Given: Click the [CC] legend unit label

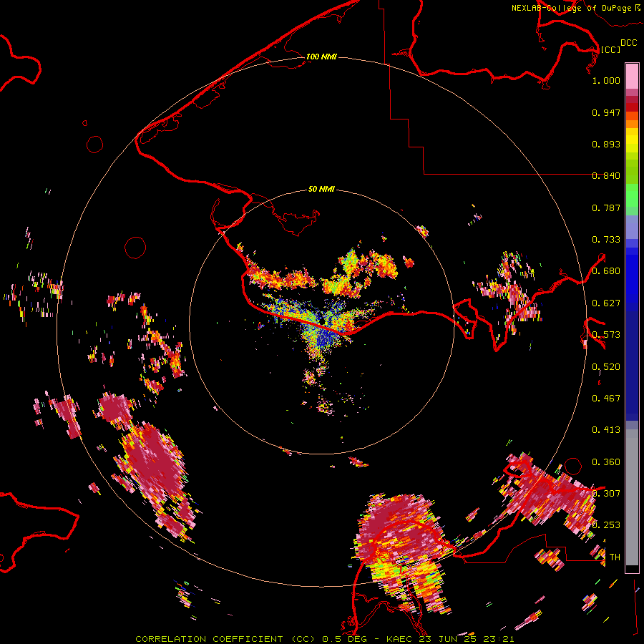Looking at the screenshot, I should 610,49.
